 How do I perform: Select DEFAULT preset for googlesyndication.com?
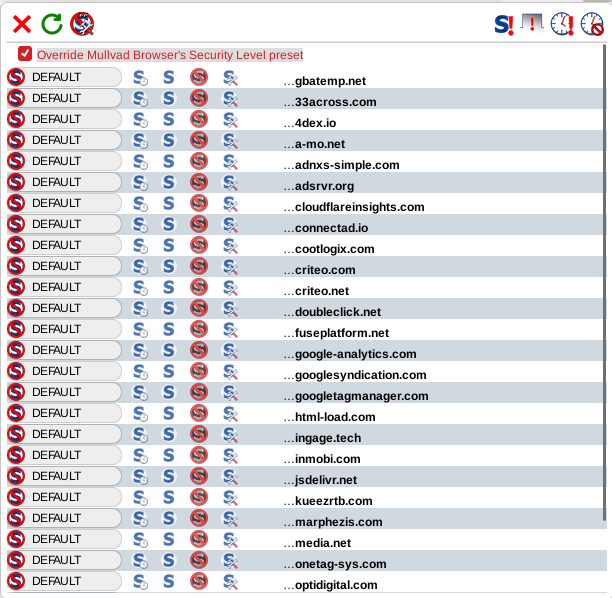pyautogui.click(x=64, y=371)
